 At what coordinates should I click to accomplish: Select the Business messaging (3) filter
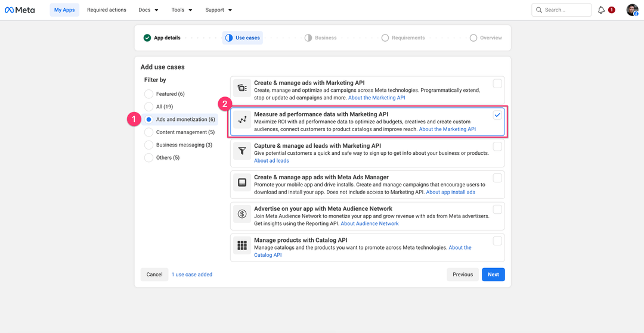click(148, 145)
